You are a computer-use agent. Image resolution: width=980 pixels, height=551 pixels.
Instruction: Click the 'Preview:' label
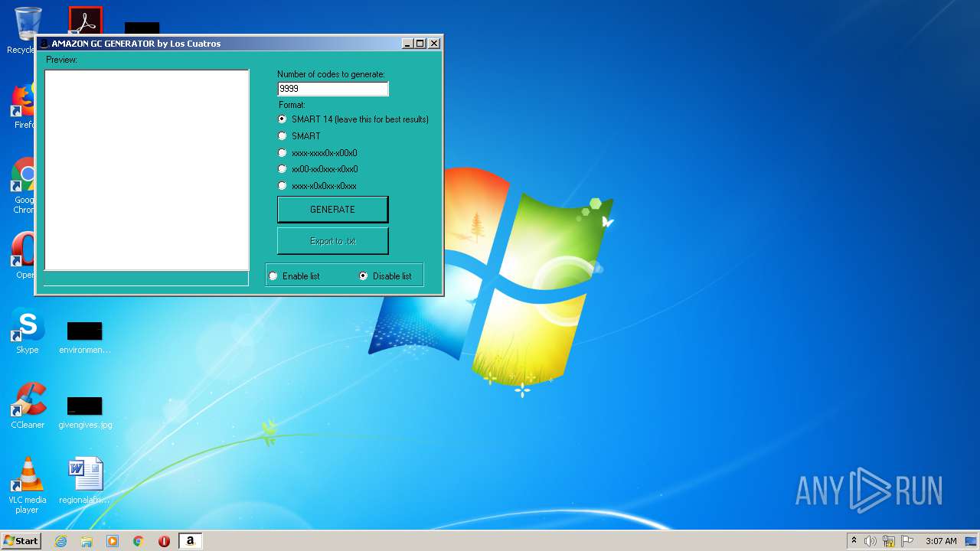(x=61, y=60)
